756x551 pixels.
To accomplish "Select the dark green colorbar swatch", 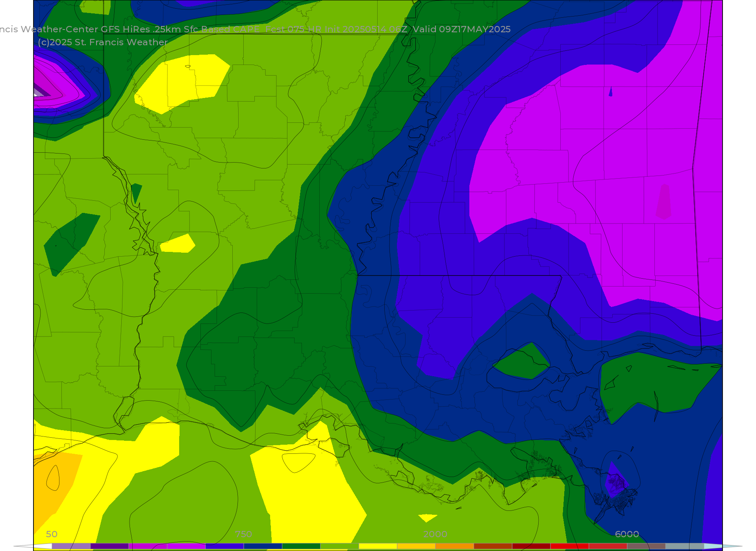I will [301, 546].
